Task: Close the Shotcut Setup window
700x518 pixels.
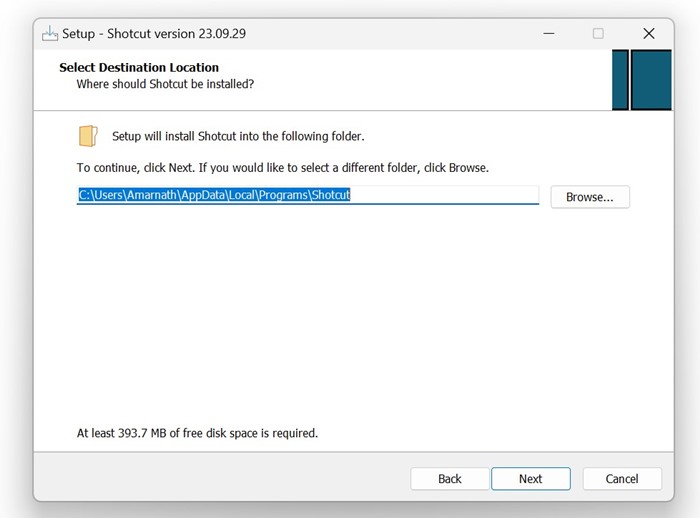Action: point(649,33)
